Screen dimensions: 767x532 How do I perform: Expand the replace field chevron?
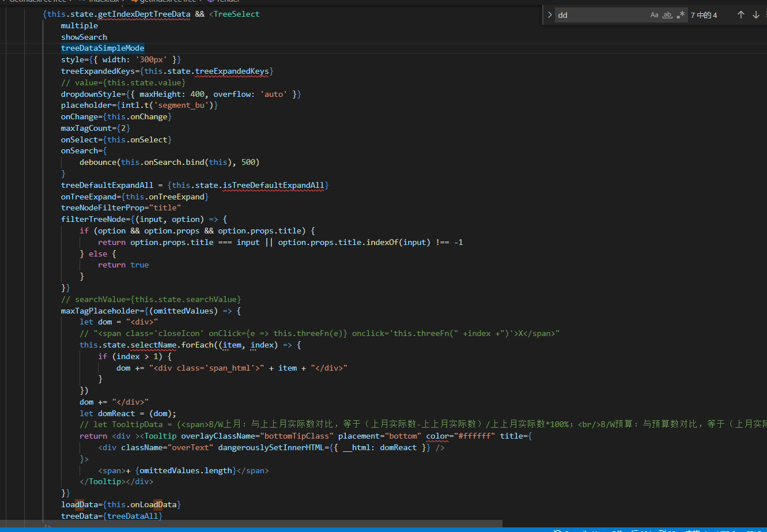pyautogui.click(x=550, y=15)
